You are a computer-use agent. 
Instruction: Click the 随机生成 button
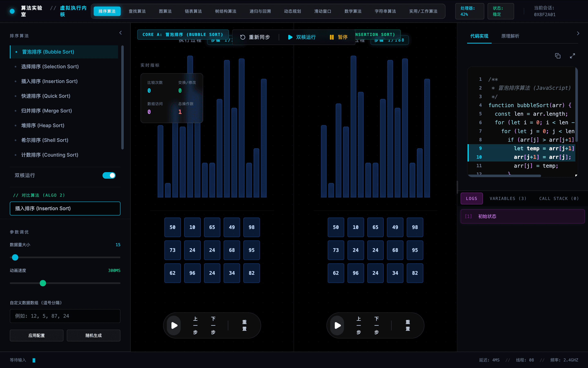[94, 335]
